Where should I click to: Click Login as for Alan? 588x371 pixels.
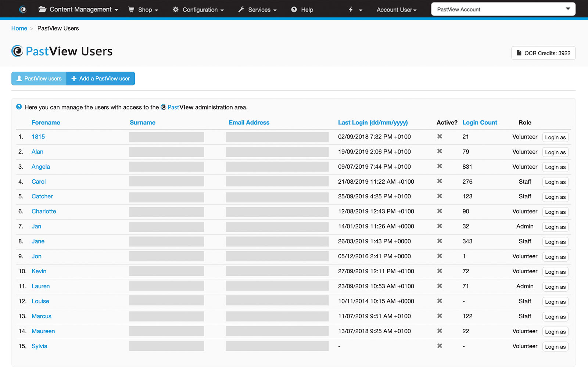coord(555,152)
